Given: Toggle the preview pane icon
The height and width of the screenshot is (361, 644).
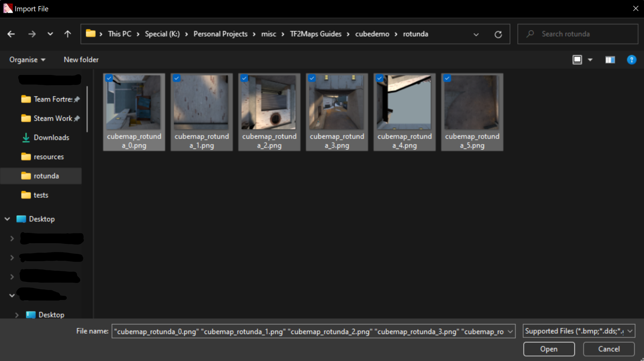Looking at the screenshot, I should click(610, 60).
